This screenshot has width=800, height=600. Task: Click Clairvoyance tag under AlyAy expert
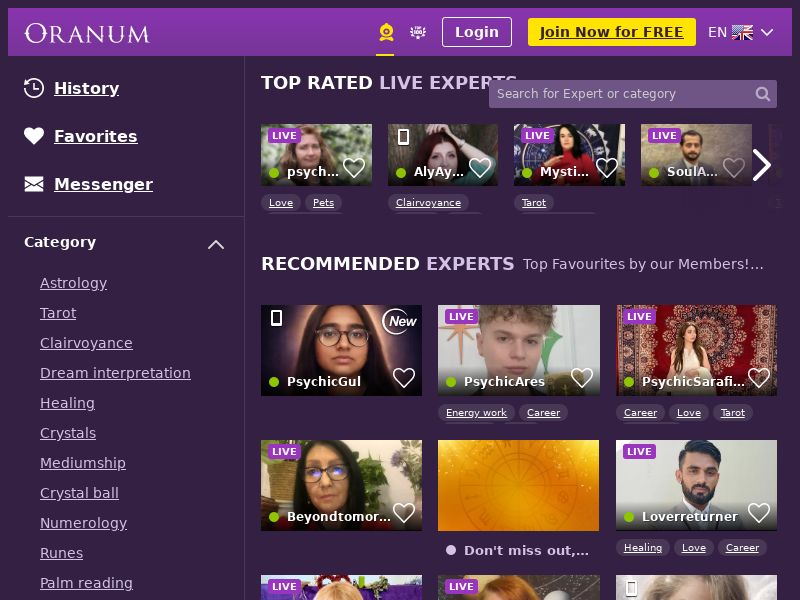(x=428, y=203)
